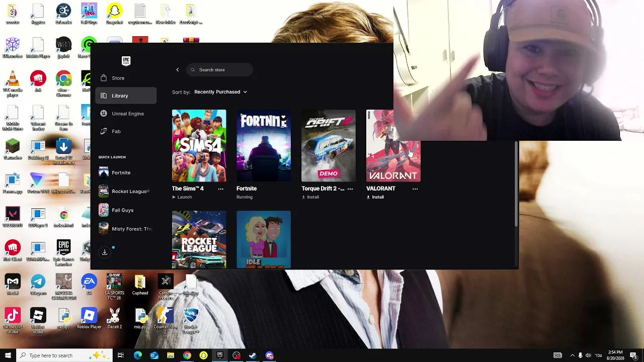The height and width of the screenshot is (362, 644).
Task: Open the Downloads icon in Epic sidebar
Action: (105, 252)
